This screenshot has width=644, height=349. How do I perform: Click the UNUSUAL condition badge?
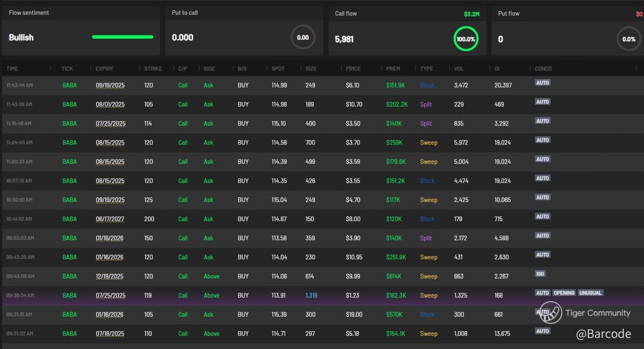(590, 293)
